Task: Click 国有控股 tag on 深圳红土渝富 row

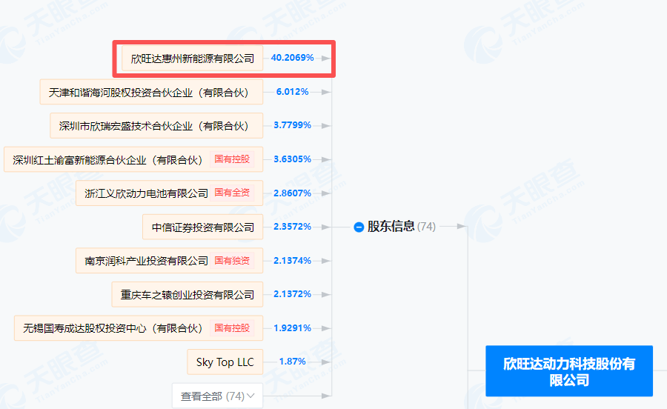Action: click(x=236, y=159)
